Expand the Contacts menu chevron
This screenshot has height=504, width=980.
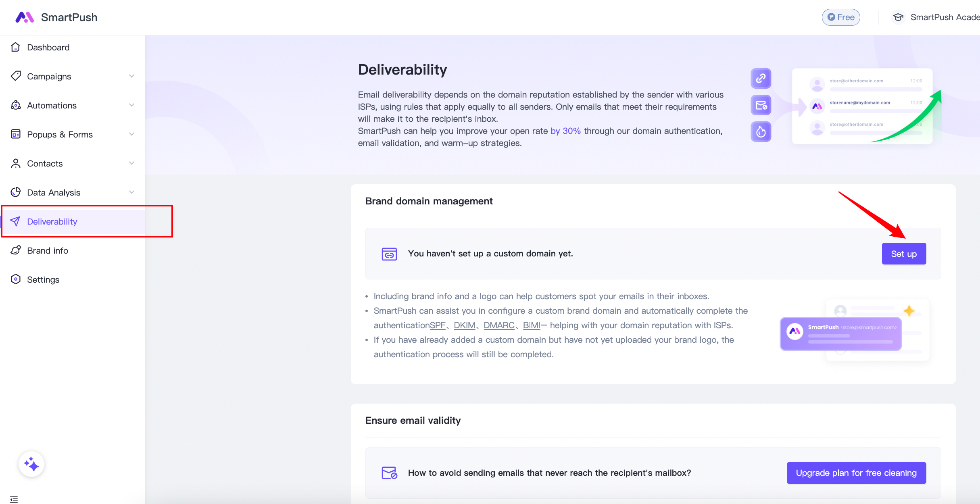tap(131, 163)
